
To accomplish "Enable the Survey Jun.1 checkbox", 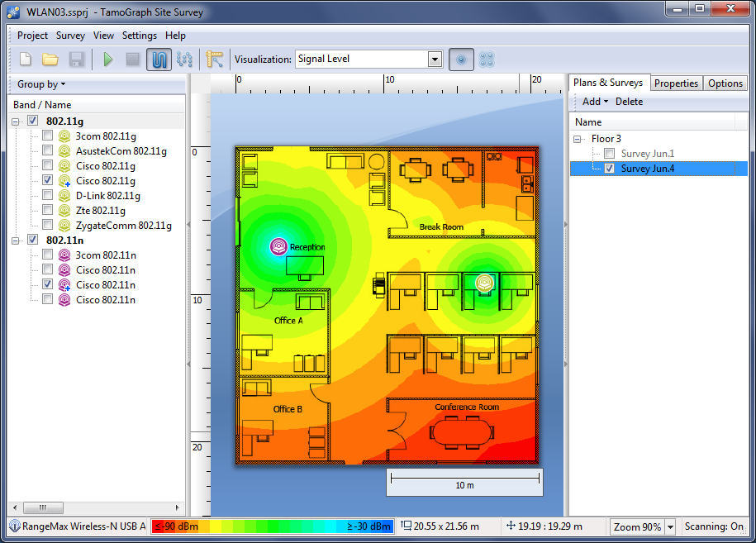I will [x=610, y=154].
